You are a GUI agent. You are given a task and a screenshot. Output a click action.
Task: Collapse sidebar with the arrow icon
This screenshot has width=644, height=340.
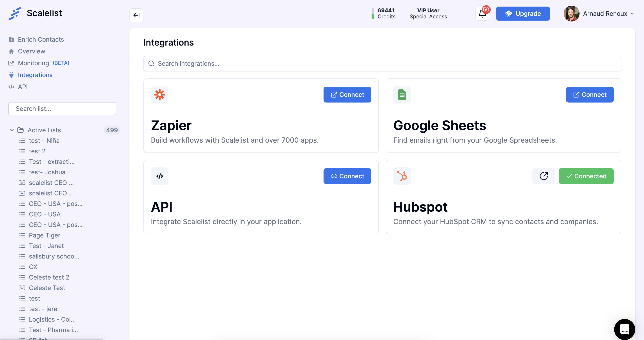point(136,15)
